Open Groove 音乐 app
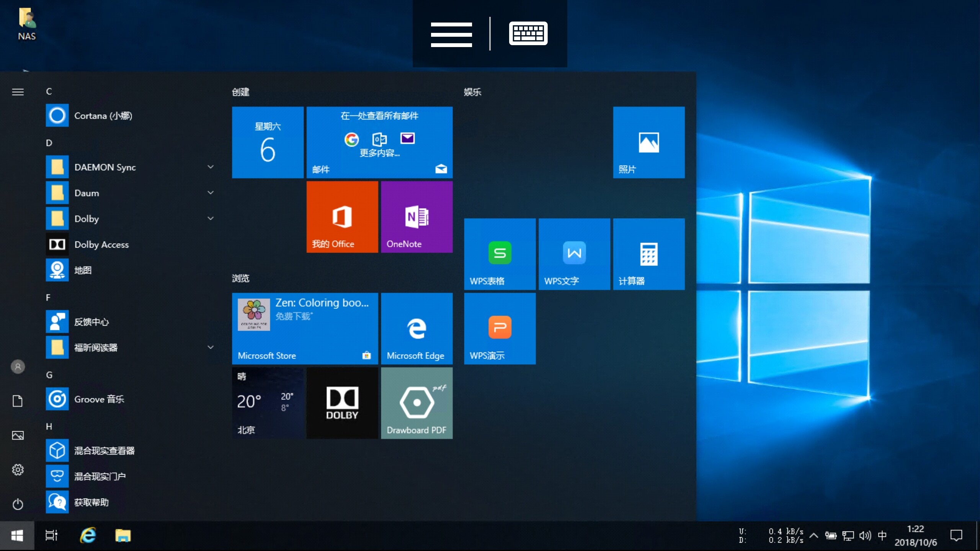 pos(130,399)
